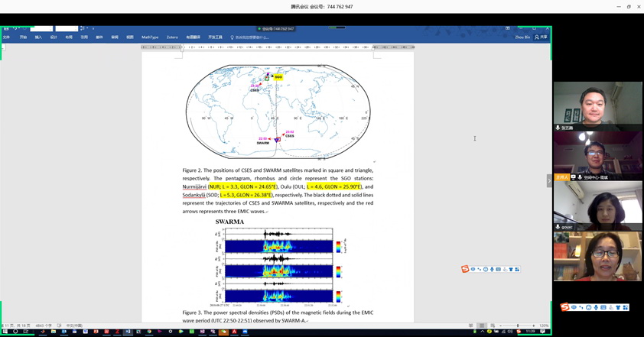This screenshot has height=337, width=644.
Task: Click the word count in Word status bar
Action: pos(44,326)
